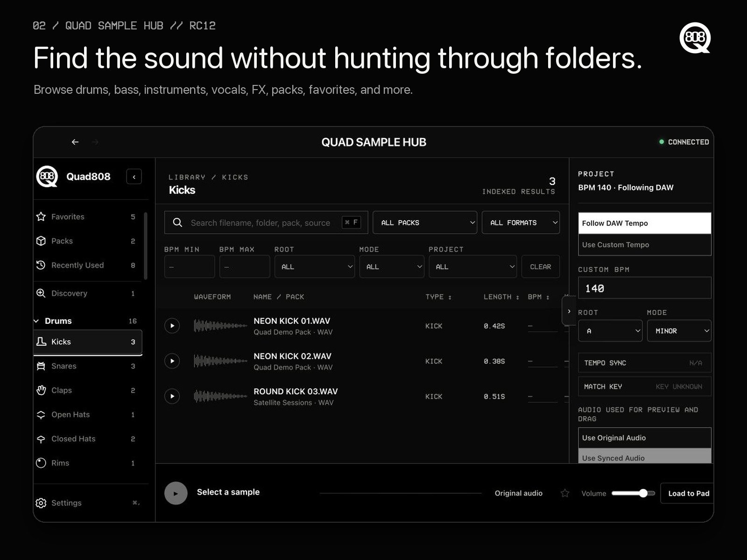Click the Snares drum icon

41,366
